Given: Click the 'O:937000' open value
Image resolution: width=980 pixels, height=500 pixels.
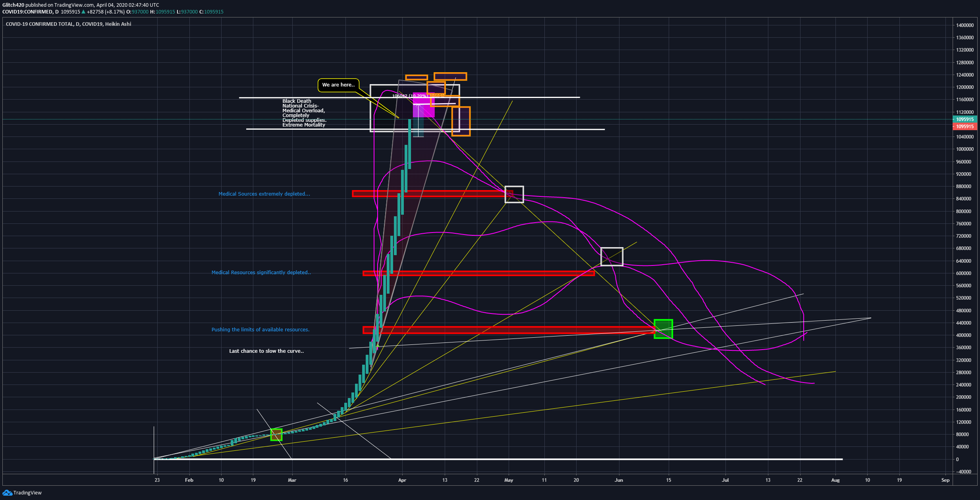Looking at the screenshot, I should point(137,12).
